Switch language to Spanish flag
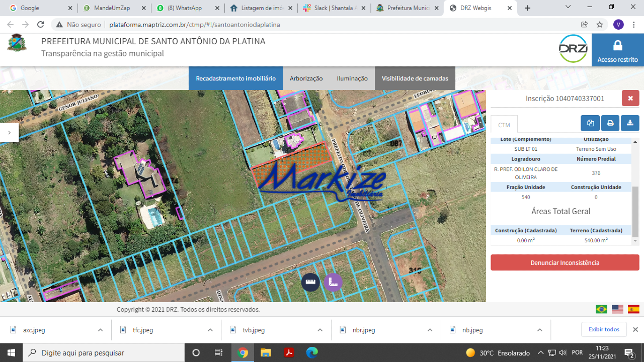The width and height of the screenshot is (644, 362). pos(633,309)
